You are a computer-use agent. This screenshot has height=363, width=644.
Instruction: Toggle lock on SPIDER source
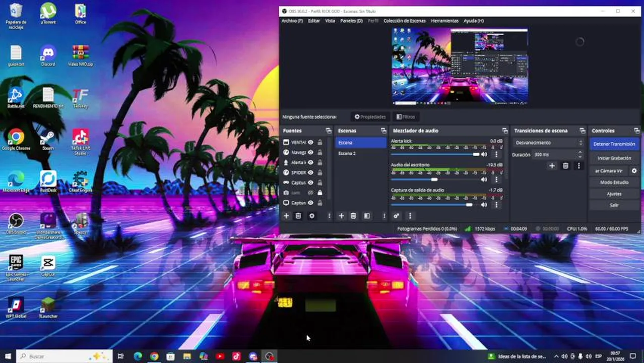click(x=319, y=172)
